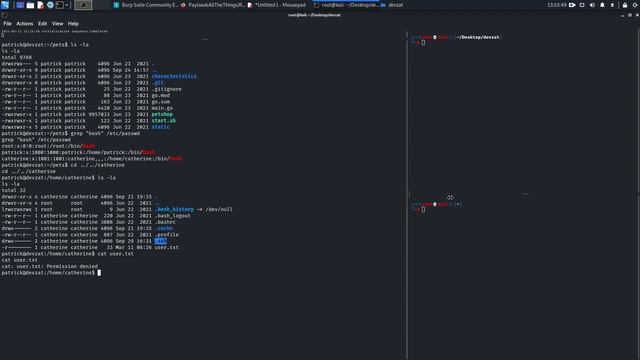
Task: Open the Help menu of the terminal
Action: (x=73, y=24)
